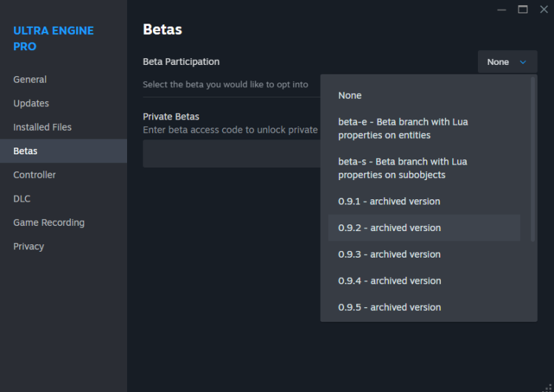Open the Privacy section

(x=29, y=247)
